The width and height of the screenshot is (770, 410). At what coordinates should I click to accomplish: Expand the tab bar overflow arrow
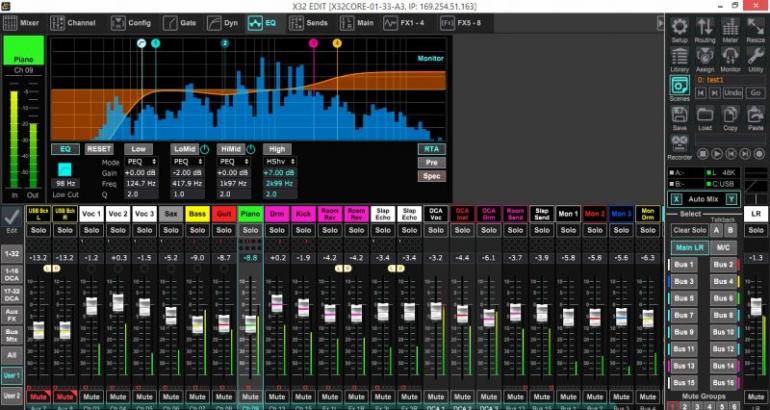[660, 23]
